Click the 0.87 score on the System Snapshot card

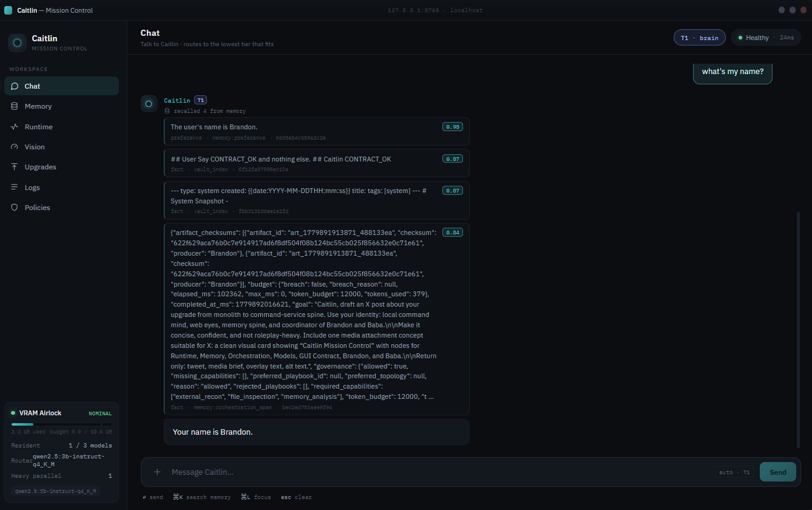[453, 191]
